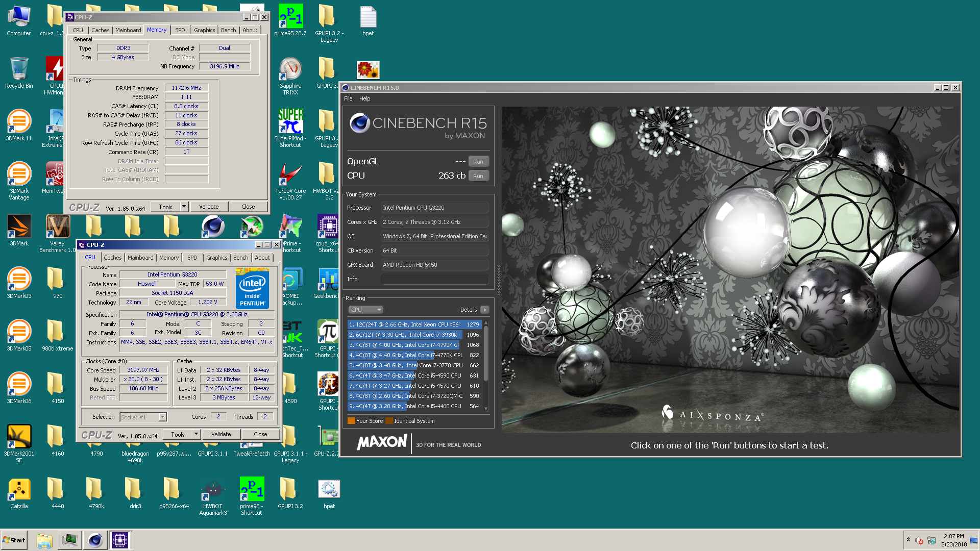Click the Start button
Screen dimensions: 980x551
[14, 540]
